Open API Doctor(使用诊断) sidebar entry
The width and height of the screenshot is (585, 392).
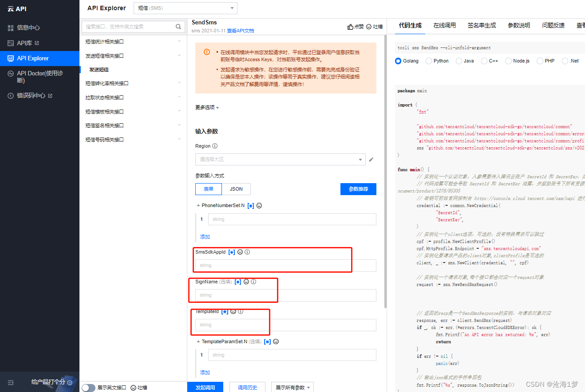[40, 77]
